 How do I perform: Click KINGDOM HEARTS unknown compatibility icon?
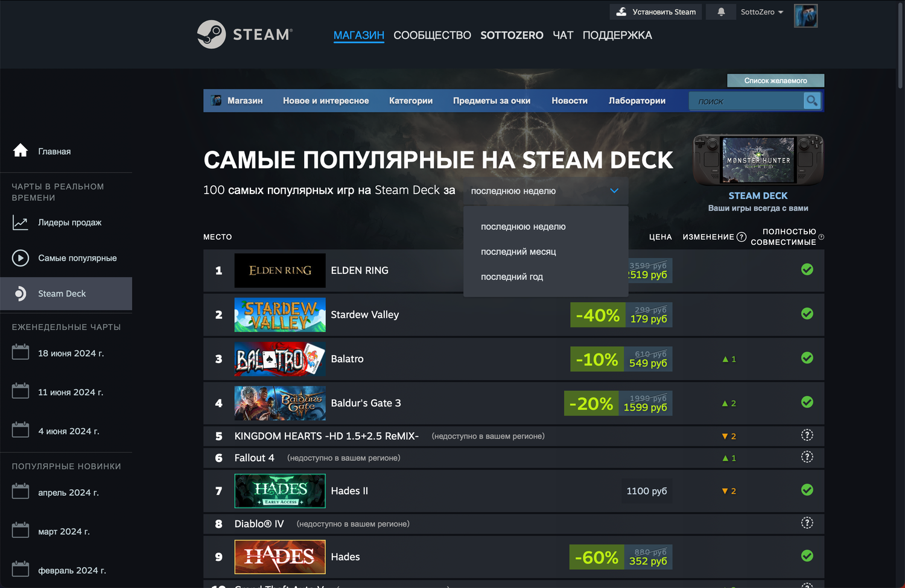[807, 435]
